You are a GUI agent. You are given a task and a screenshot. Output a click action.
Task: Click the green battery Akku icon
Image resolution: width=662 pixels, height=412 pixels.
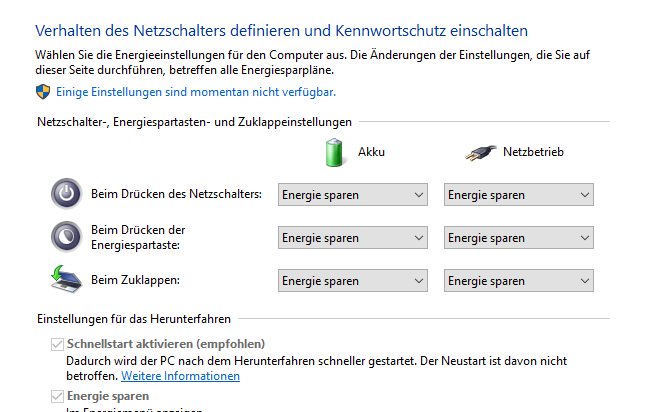334,153
